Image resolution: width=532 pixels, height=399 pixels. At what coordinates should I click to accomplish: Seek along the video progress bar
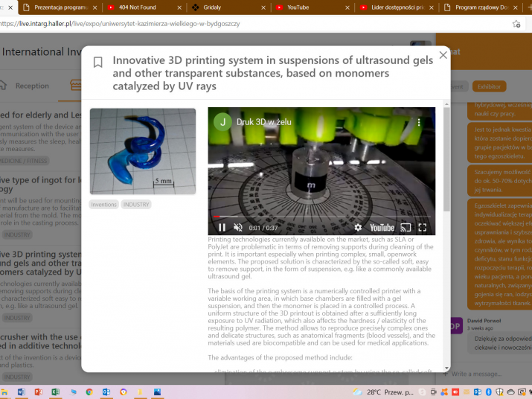[x=321, y=217]
